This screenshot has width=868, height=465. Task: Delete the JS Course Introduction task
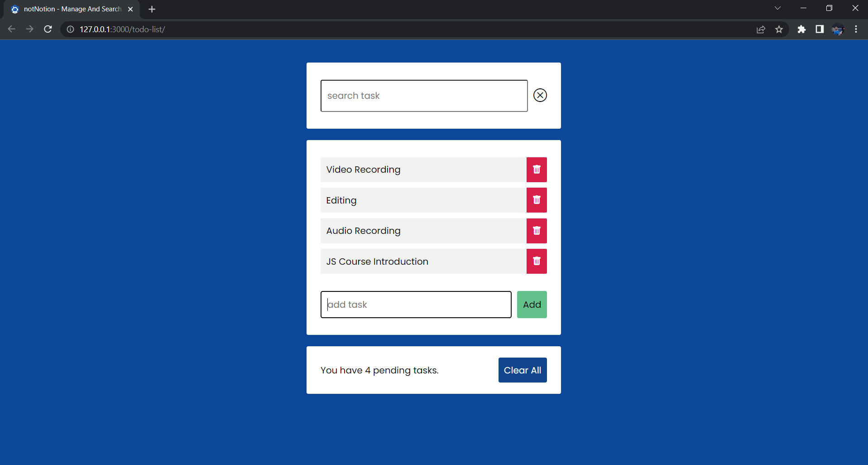[x=537, y=261]
